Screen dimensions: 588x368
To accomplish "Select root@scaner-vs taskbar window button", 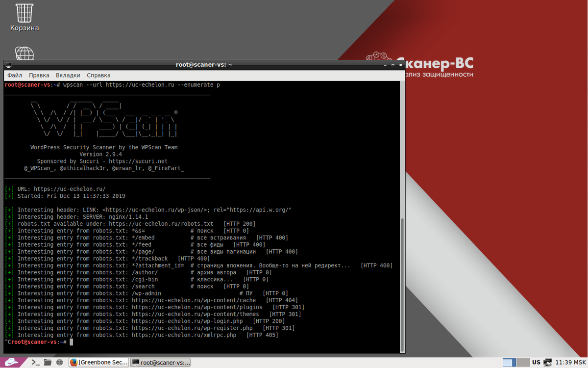I will pyautogui.click(x=160, y=363).
